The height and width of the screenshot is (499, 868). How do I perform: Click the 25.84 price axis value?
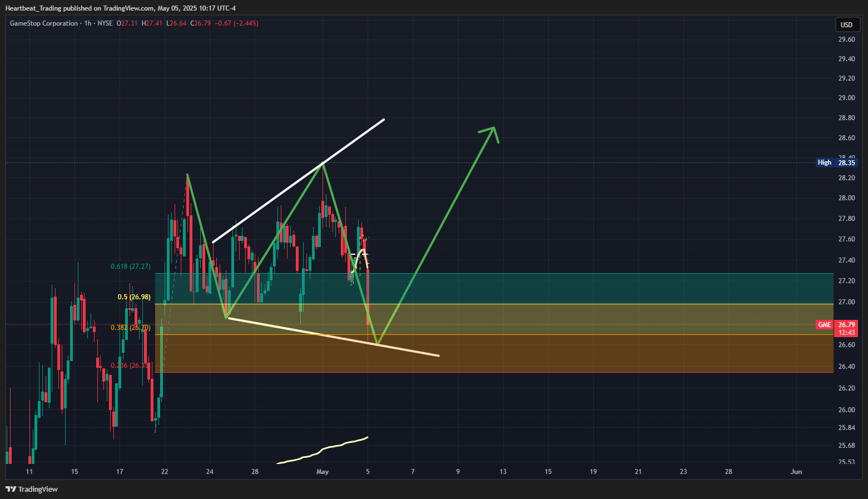pos(846,428)
